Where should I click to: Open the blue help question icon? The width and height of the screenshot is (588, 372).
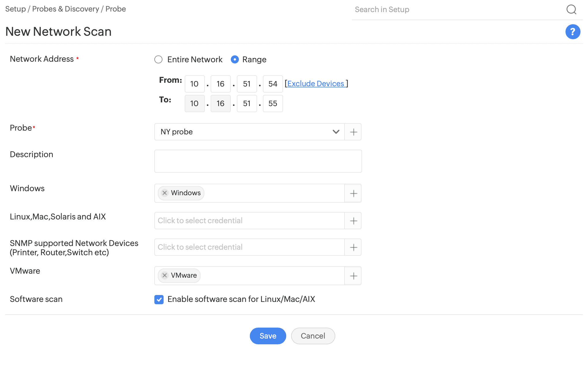pyautogui.click(x=572, y=32)
